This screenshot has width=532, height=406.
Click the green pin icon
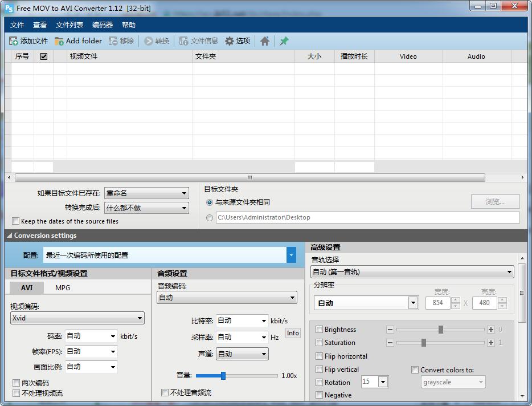[284, 41]
